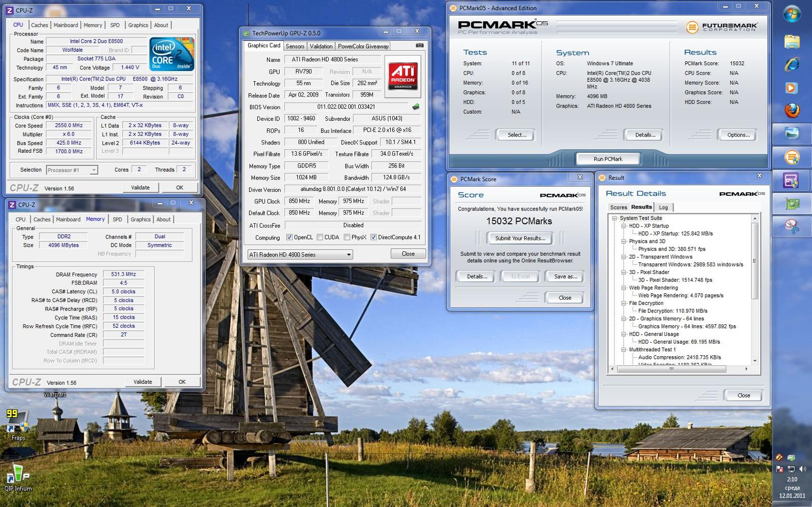812x507 pixels.
Task: Click the taskbar clock showing 2:10
Action: (792, 479)
